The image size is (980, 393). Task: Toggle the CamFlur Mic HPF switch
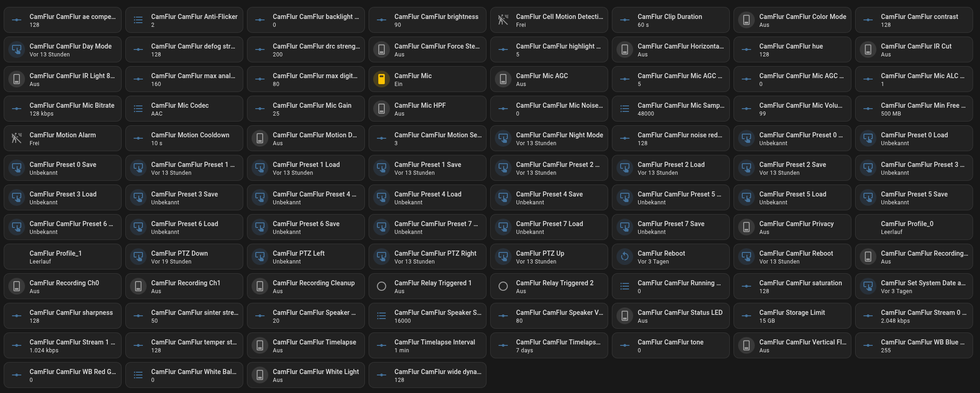382,109
